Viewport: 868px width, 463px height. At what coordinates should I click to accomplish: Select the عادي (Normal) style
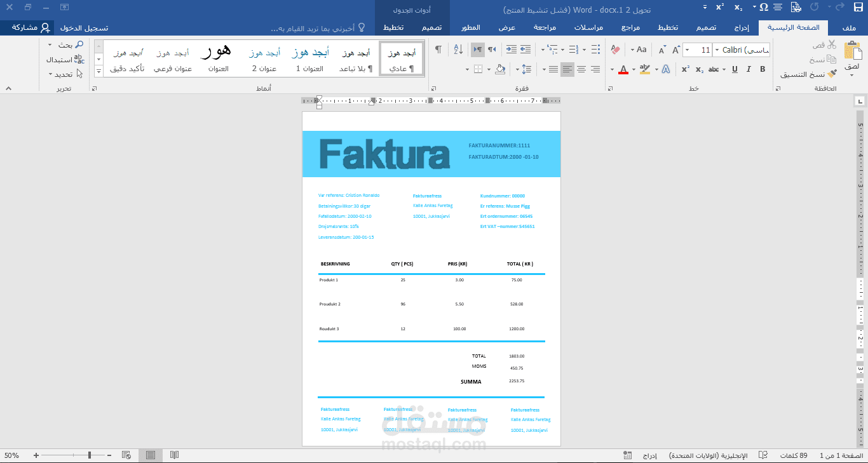(x=402, y=59)
